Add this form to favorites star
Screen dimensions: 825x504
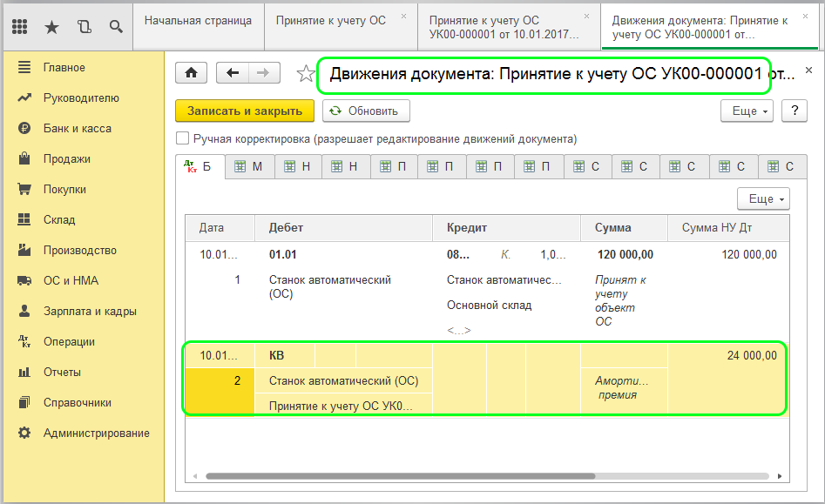click(305, 74)
